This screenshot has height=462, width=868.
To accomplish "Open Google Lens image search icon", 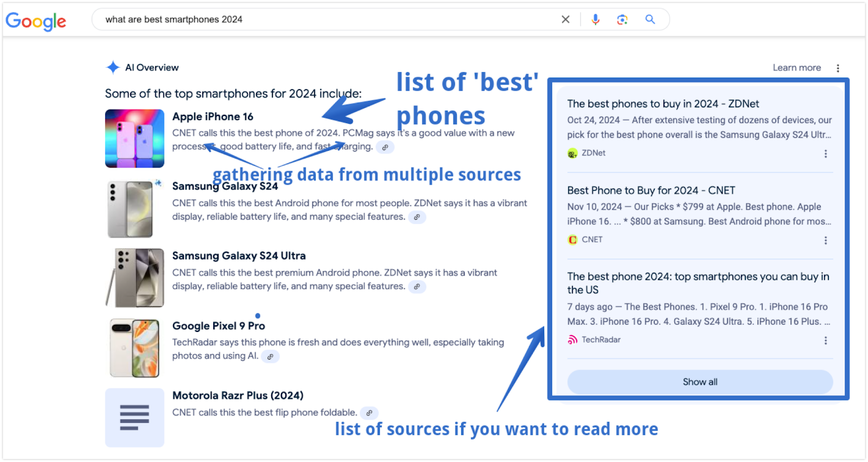I will 622,20.
